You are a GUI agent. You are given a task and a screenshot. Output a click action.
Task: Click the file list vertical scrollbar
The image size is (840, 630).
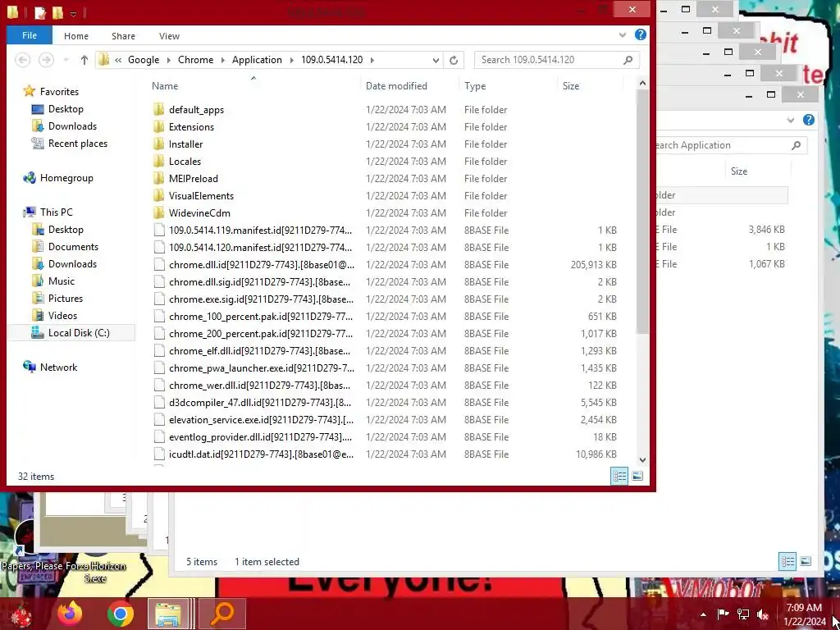[642, 211]
